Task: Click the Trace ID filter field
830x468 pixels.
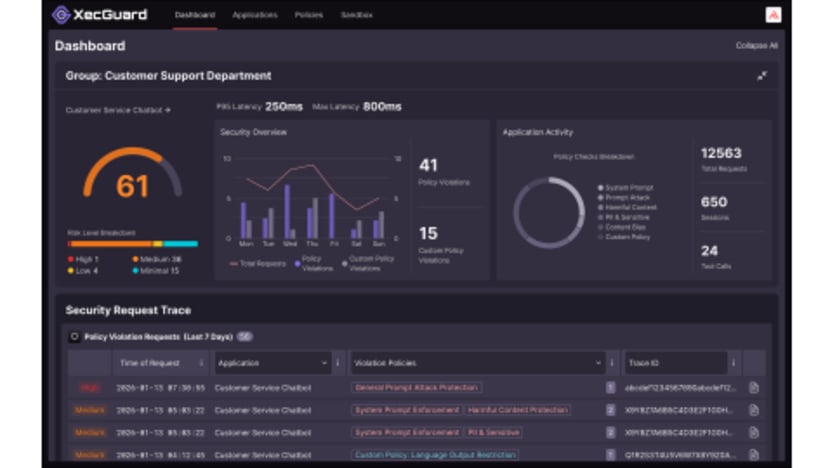Action: point(676,363)
